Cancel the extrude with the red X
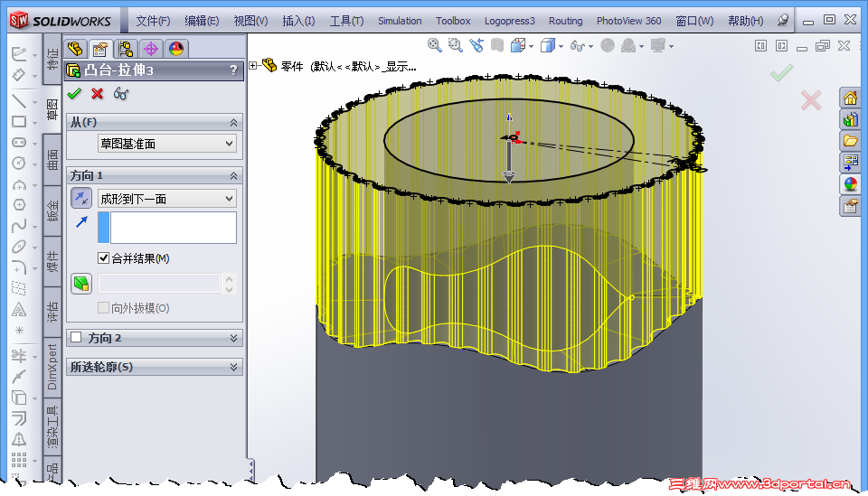The width and height of the screenshot is (868, 496). pos(98,93)
